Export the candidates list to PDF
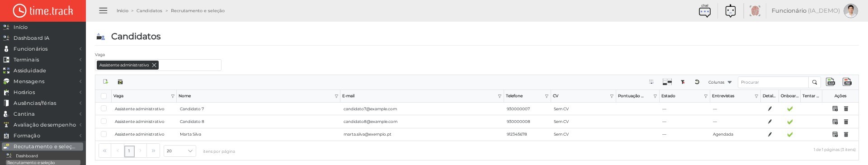Viewport: 868px width, 165px height. click(x=847, y=82)
